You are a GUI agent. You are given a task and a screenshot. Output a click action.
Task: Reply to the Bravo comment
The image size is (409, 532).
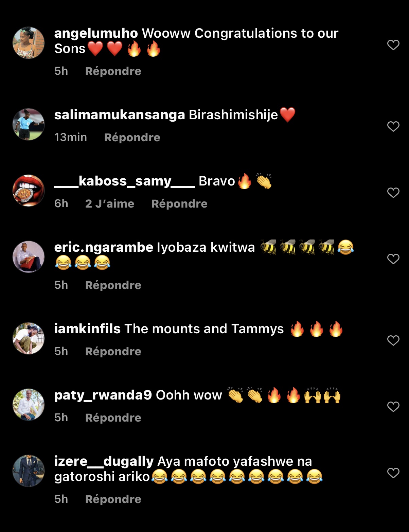pos(179,204)
